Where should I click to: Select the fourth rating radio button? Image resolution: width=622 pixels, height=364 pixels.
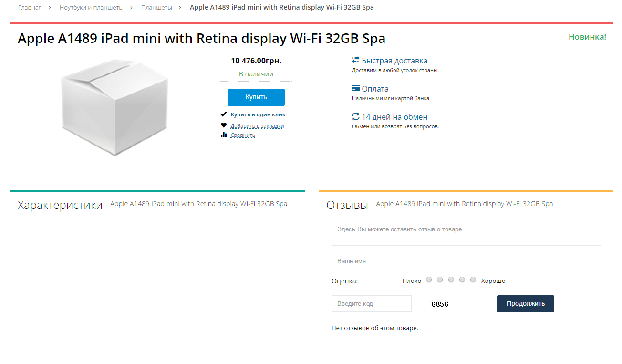coord(462,280)
